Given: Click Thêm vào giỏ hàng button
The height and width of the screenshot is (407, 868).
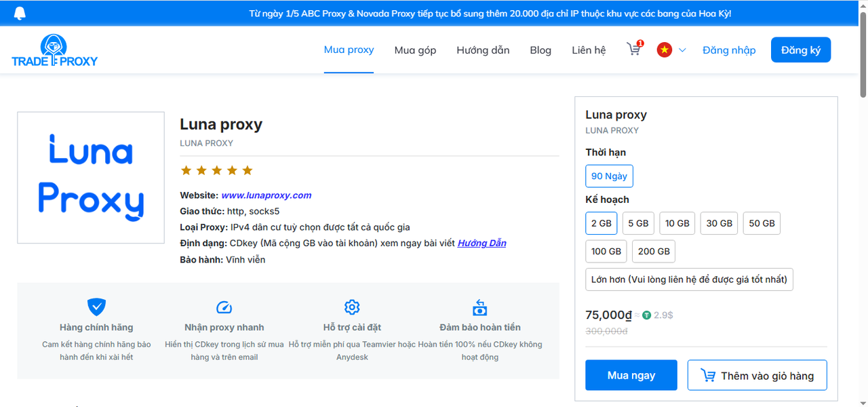Looking at the screenshot, I should 757,375.
